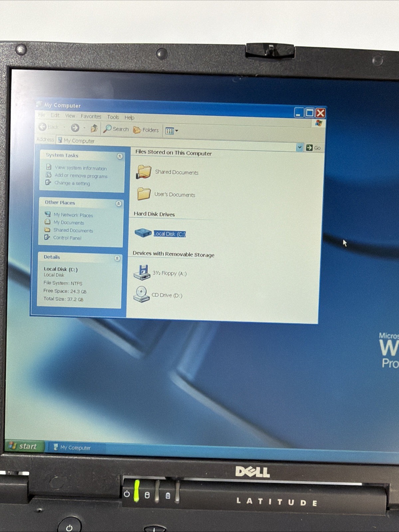The width and height of the screenshot is (399, 532).
Task: Click My Computer taskbar button
Action: [x=77, y=447]
